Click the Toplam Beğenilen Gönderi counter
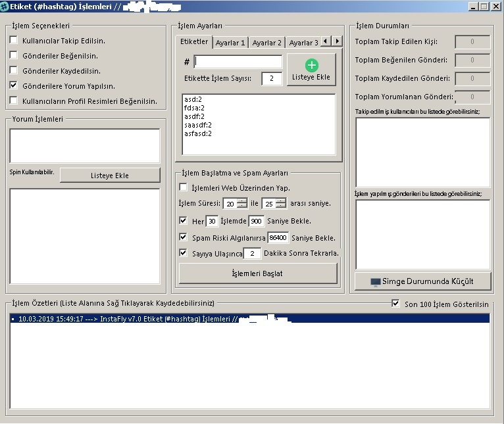This screenshot has height=424, width=504. pos(472,60)
